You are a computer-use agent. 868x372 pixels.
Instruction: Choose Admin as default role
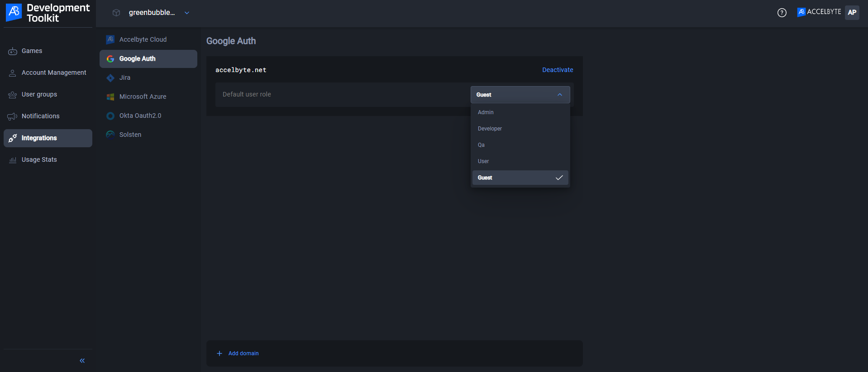click(520, 112)
